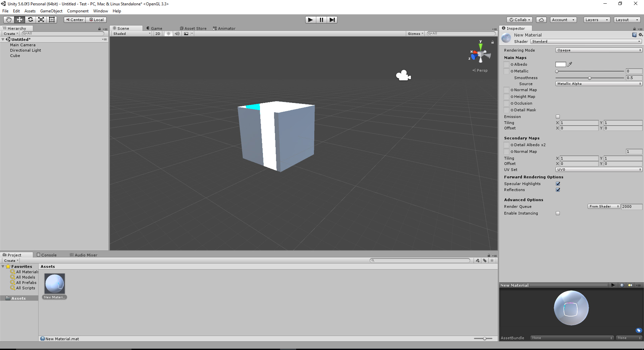Image resolution: width=644 pixels, height=350 pixels.
Task: Click the Step frame button
Action: tap(332, 20)
